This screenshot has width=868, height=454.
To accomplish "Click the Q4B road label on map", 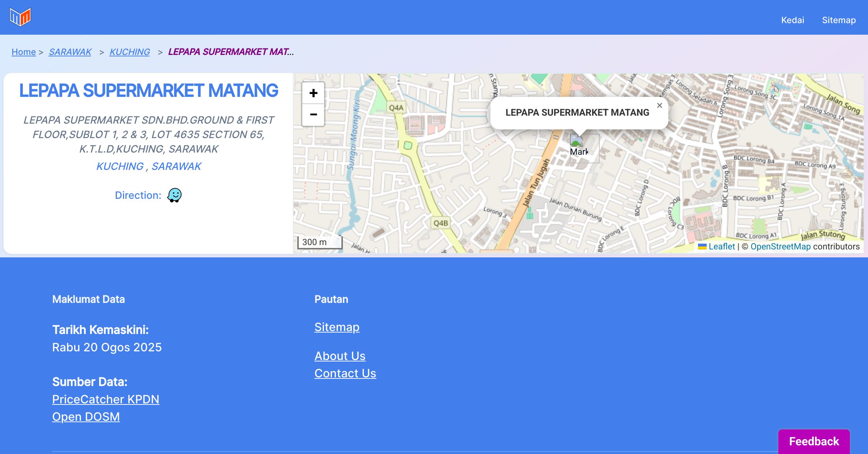I will 441,223.
